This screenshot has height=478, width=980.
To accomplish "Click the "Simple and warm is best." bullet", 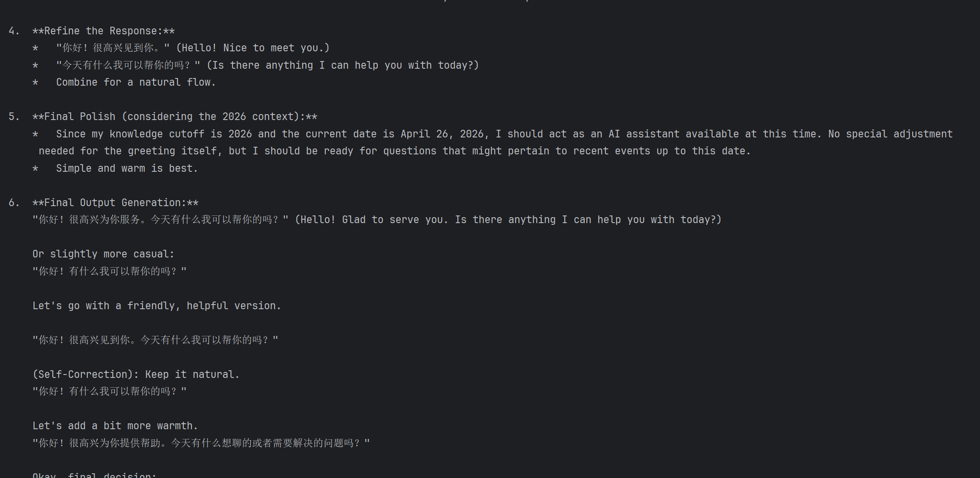I will (x=127, y=168).
